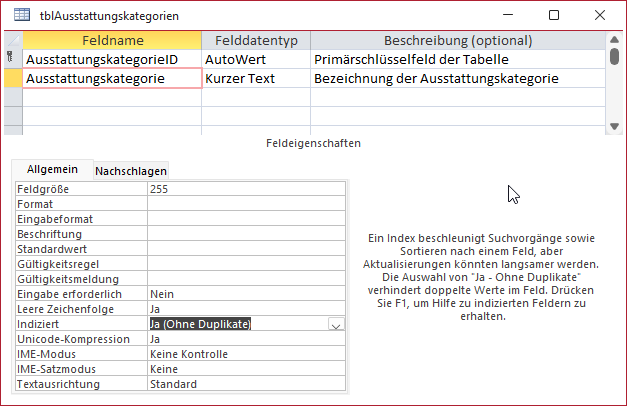Click the Textausrichtung property label

82,384
